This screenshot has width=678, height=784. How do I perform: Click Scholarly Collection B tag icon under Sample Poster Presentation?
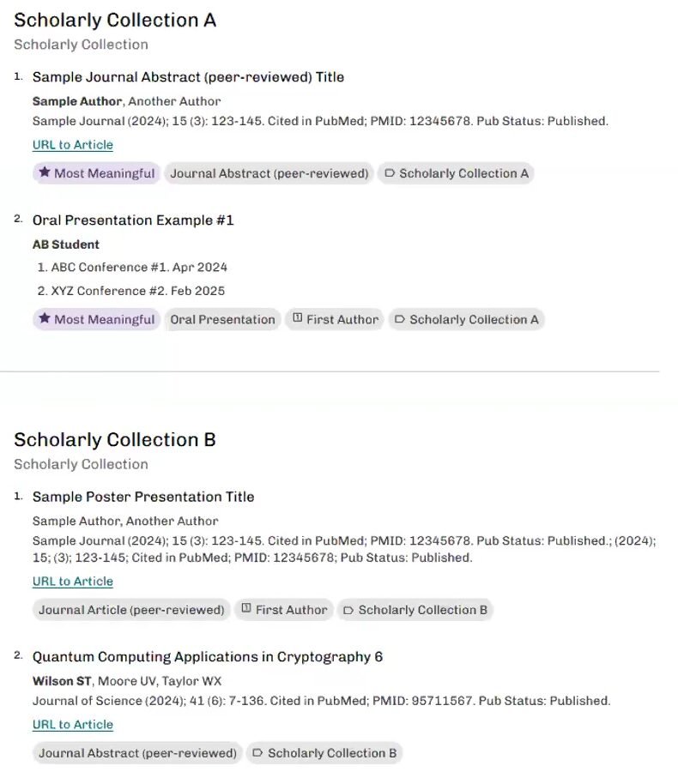point(348,610)
